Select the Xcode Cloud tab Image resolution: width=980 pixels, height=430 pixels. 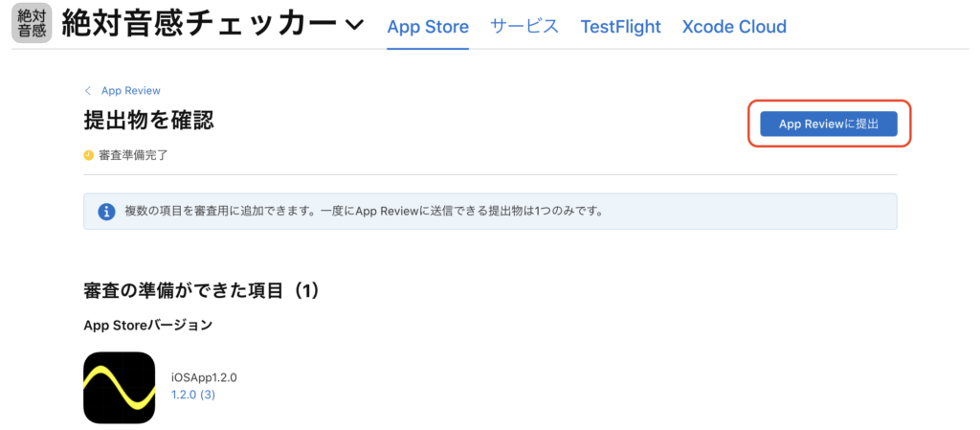coord(734,27)
